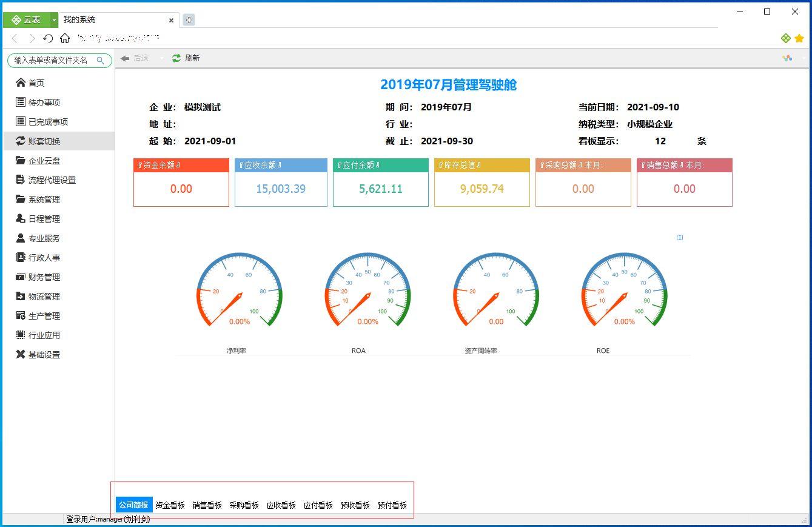Image resolution: width=812 pixels, height=527 pixels.
Task: Click the 采购总额 本月 card
Action: pos(583,183)
